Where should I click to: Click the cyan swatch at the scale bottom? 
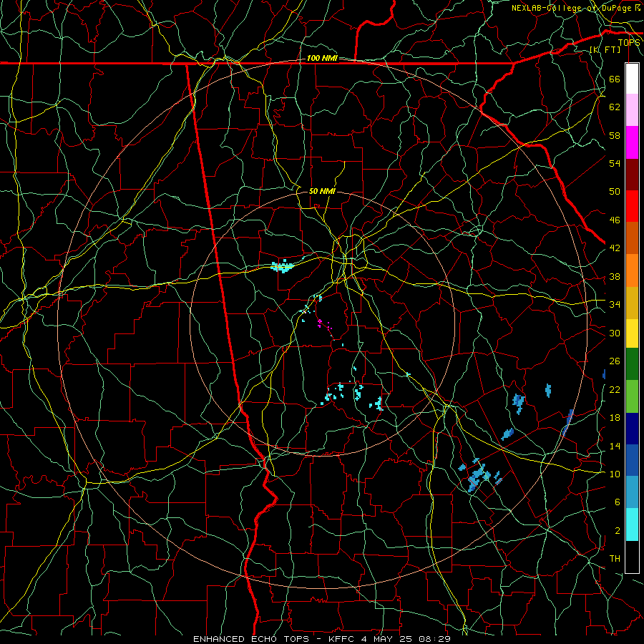632,525
